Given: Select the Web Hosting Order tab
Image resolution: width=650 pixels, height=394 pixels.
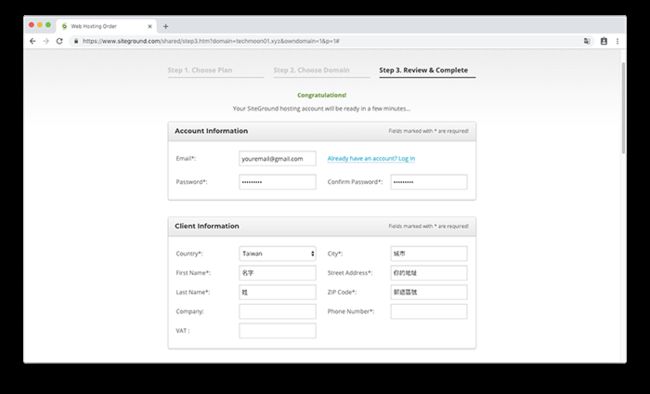Looking at the screenshot, I should tap(107, 26).
